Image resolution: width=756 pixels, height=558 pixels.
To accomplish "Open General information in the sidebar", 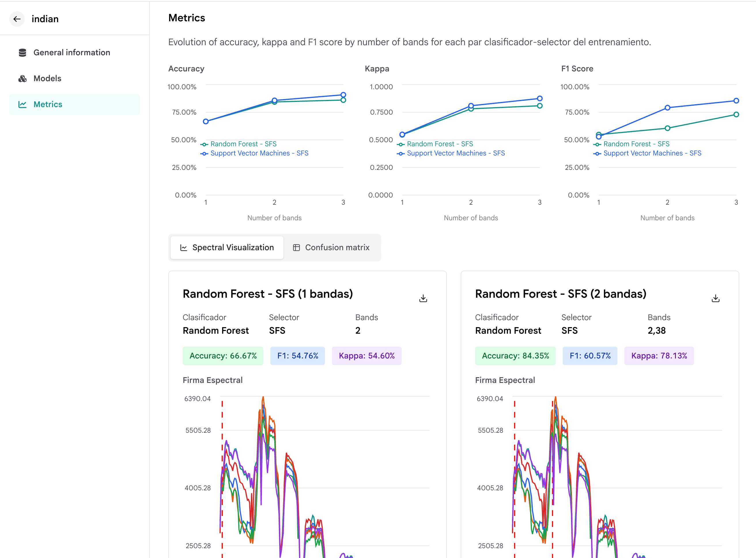I will tap(74, 53).
